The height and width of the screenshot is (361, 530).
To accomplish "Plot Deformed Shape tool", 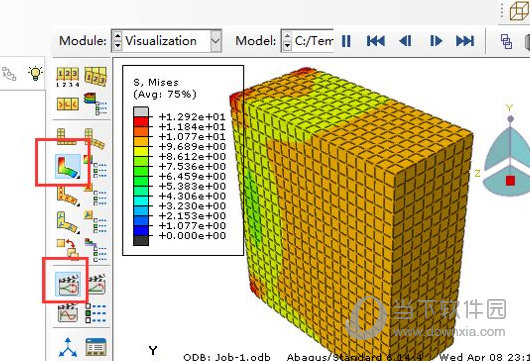I will pos(94,138).
